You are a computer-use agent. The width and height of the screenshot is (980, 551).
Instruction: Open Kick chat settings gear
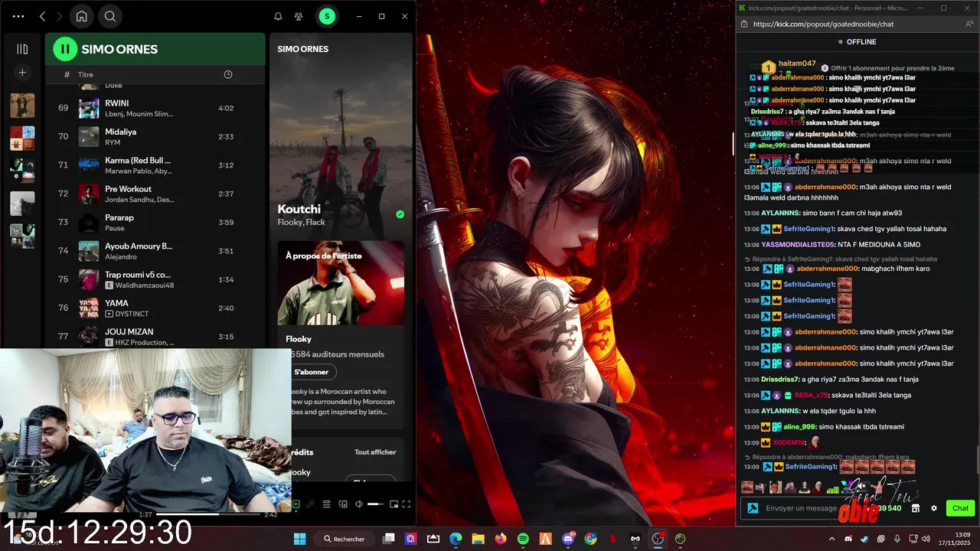point(934,508)
